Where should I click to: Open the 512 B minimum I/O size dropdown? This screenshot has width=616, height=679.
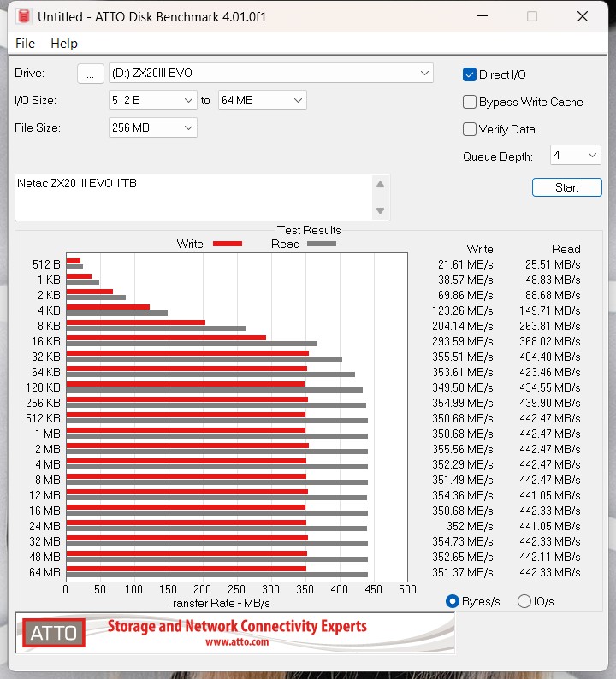[x=152, y=100]
